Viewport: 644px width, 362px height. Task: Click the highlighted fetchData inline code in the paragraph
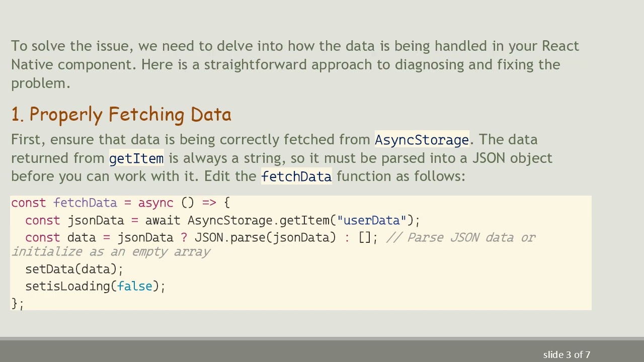tap(296, 176)
